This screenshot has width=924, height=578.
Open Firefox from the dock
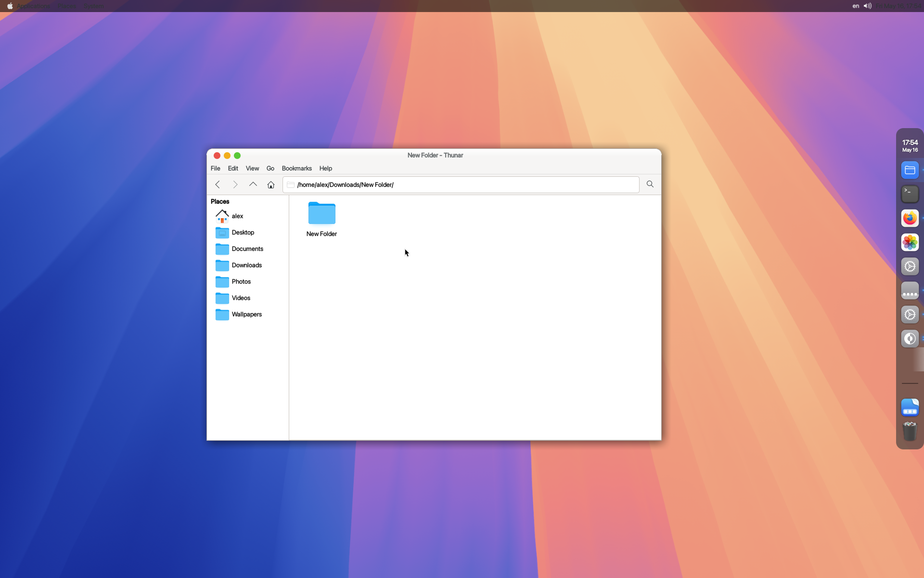click(x=910, y=218)
